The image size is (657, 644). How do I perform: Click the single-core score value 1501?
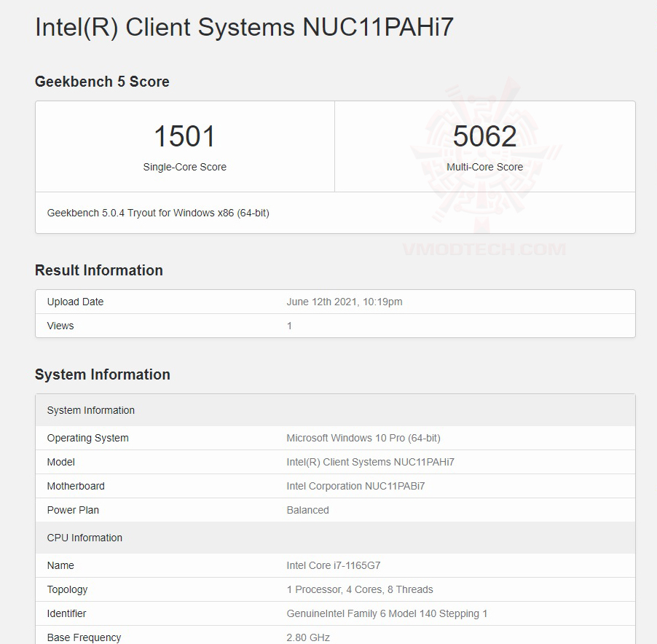(x=184, y=136)
